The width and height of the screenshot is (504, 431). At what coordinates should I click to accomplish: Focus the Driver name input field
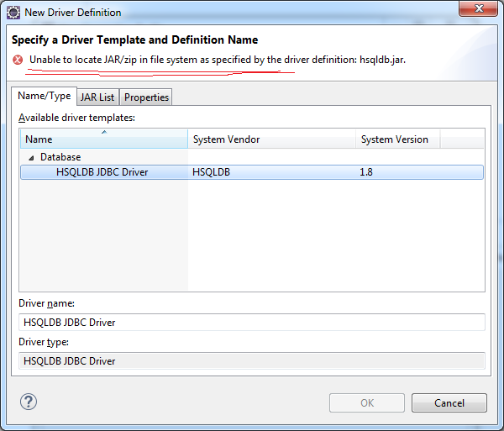(x=252, y=323)
